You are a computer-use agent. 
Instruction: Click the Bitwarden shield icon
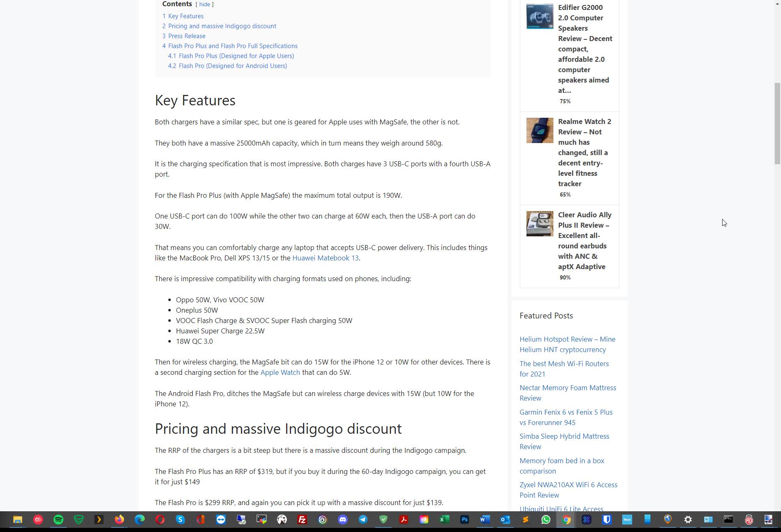point(607,520)
